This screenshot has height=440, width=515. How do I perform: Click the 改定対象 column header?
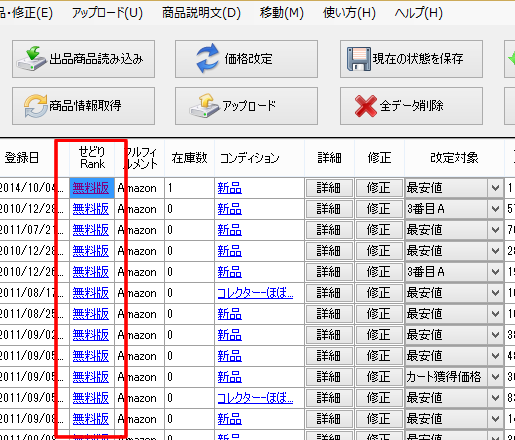454,158
